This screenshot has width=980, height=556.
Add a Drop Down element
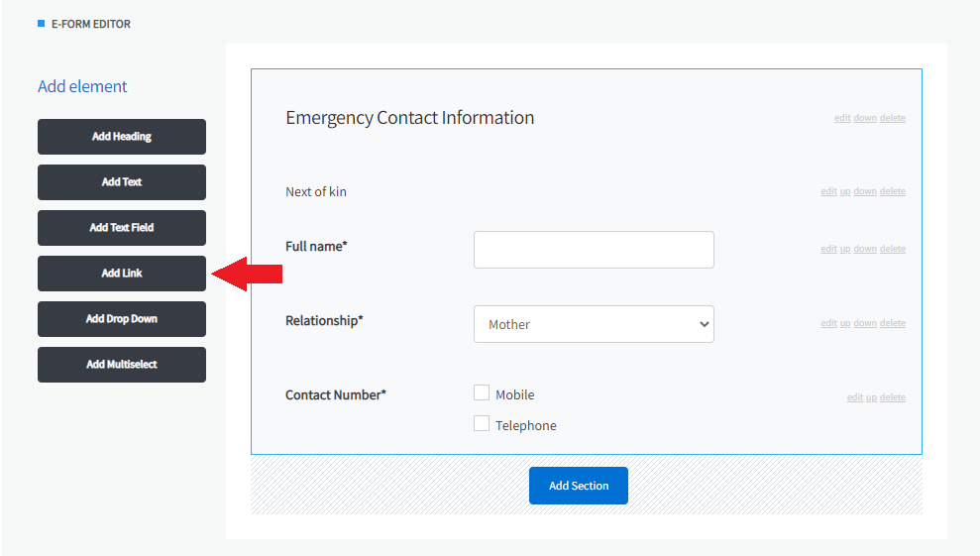tap(122, 319)
